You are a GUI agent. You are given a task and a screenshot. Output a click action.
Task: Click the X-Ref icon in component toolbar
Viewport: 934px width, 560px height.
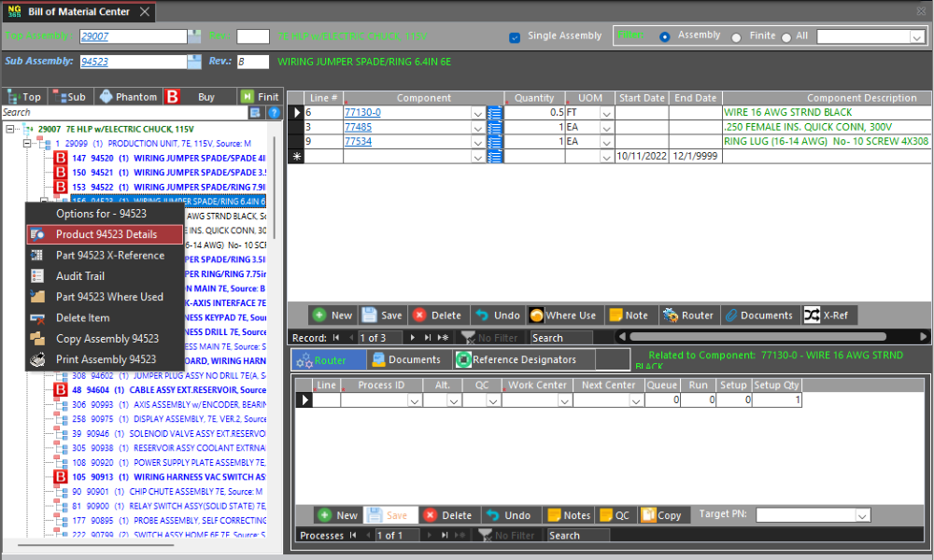pyautogui.click(x=812, y=315)
